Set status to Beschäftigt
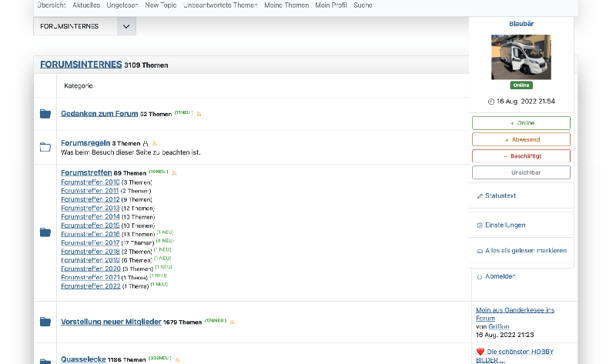Screen dimensions: 616x364 pyautogui.click(x=521, y=156)
